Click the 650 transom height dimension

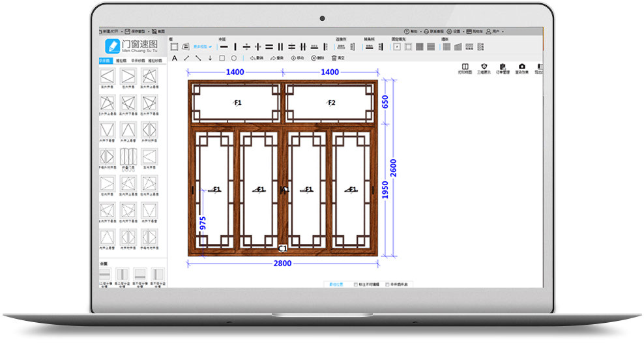pos(385,102)
